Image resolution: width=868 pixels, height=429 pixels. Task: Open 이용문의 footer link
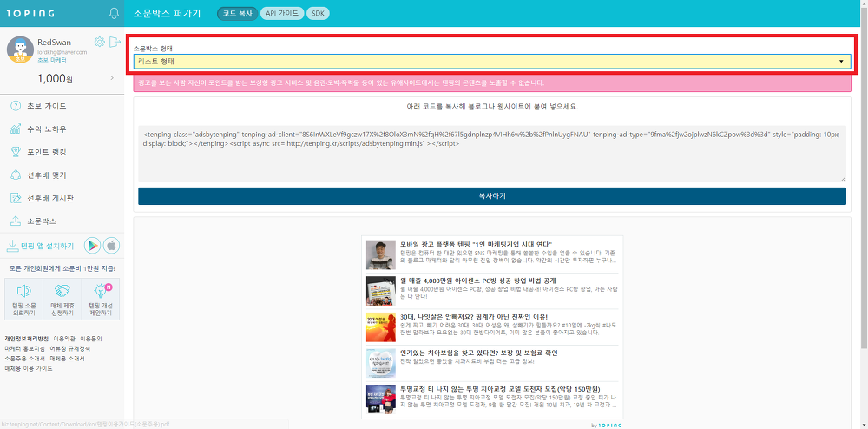point(91,338)
